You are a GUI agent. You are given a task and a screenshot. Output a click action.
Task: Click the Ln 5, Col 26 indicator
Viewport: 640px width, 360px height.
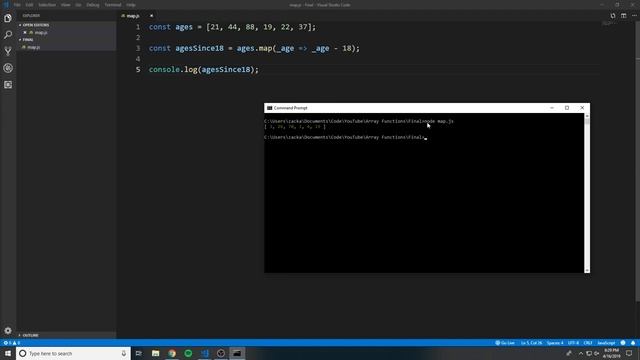coord(531,343)
